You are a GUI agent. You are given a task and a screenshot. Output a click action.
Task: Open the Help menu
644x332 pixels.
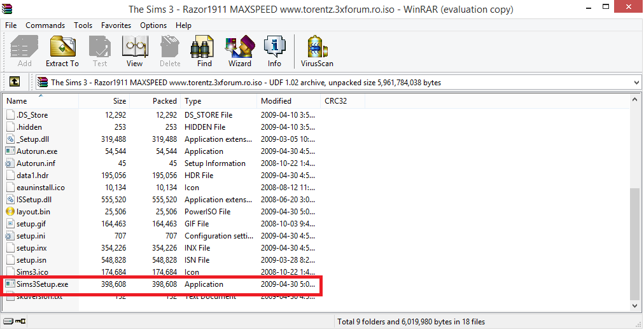[183, 25]
